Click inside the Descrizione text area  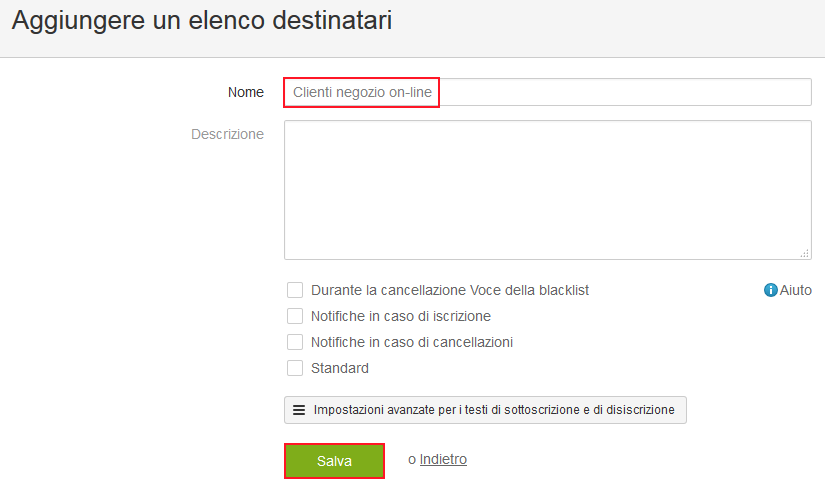[548, 190]
